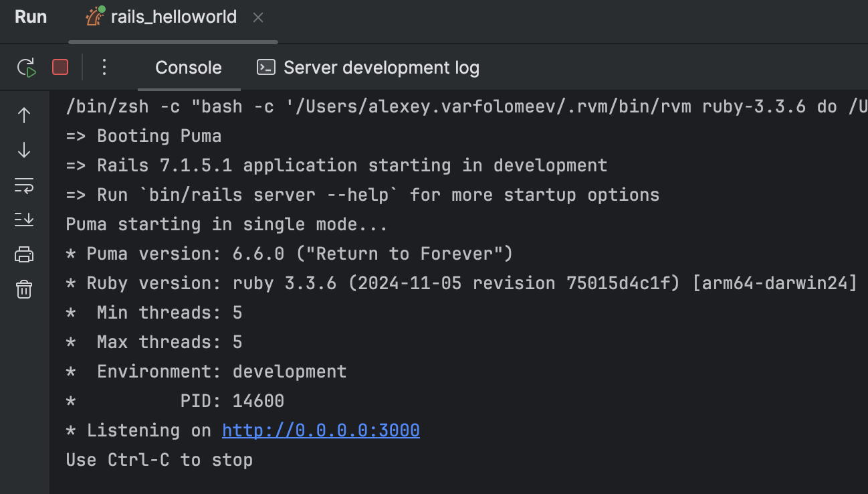Rerun the rails_helloworld configuration
The image size is (868, 494).
point(26,67)
